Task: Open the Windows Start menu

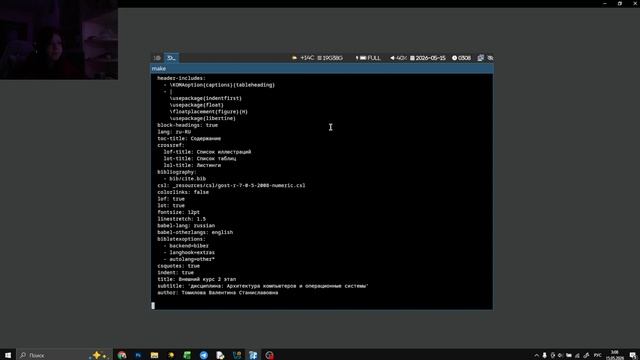Action: point(8,355)
